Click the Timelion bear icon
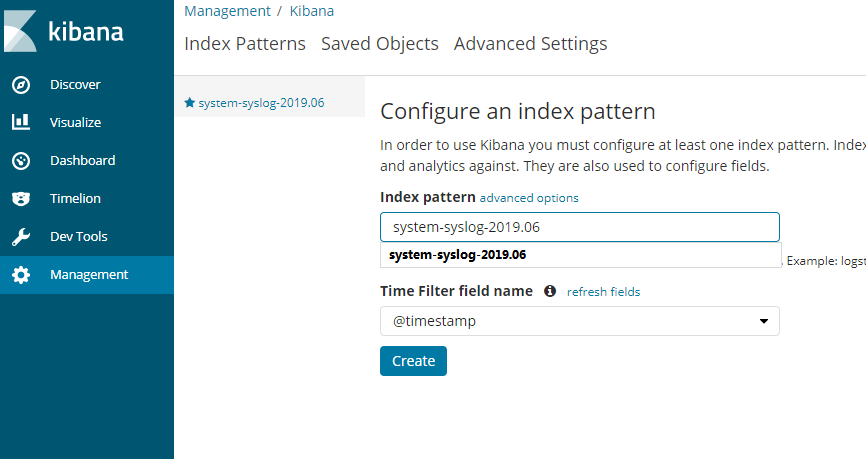 (x=21, y=198)
